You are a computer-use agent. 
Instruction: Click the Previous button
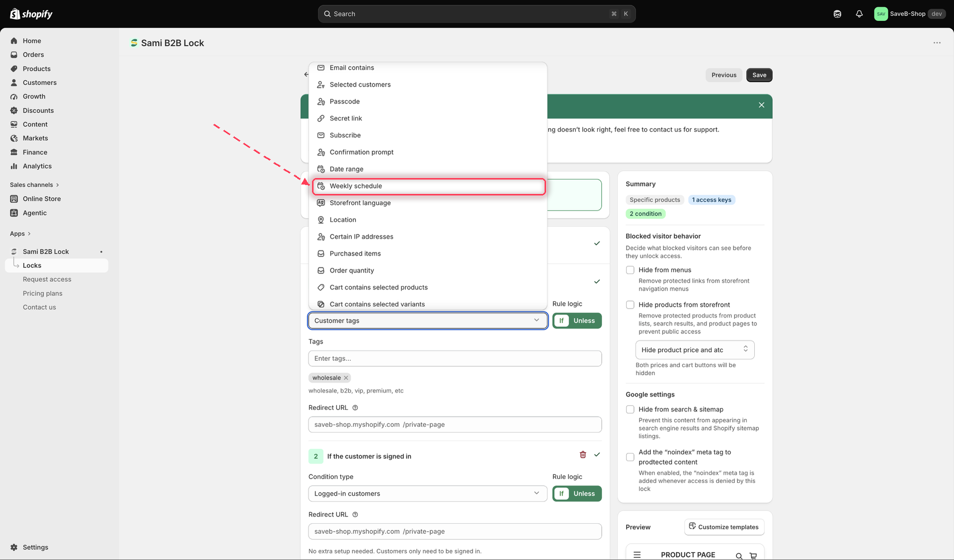click(x=724, y=75)
